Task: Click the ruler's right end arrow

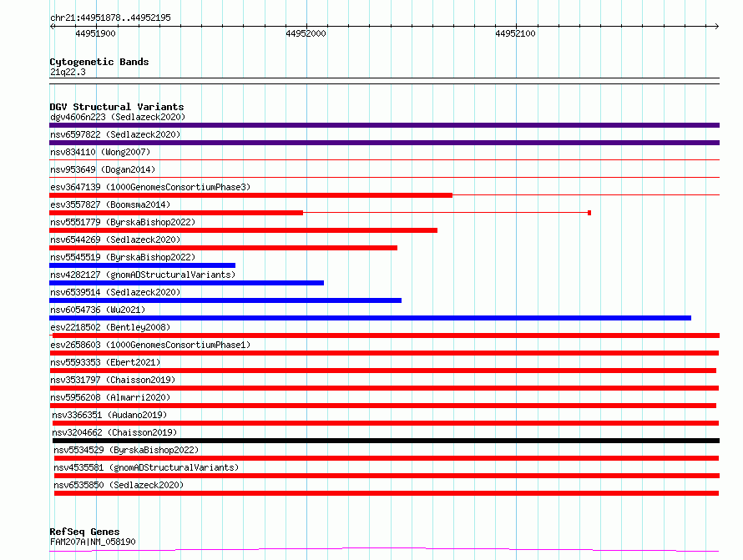Action: click(x=716, y=26)
